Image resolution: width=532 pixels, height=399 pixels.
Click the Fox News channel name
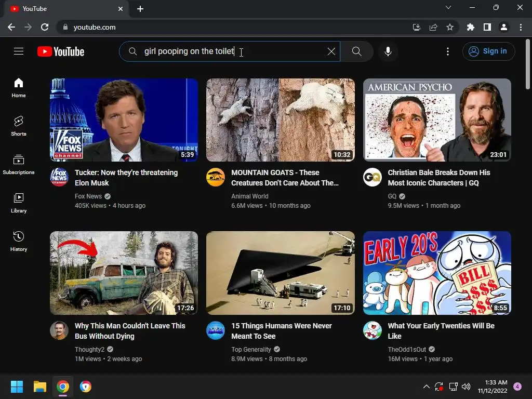pyautogui.click(x=88, y=196)
